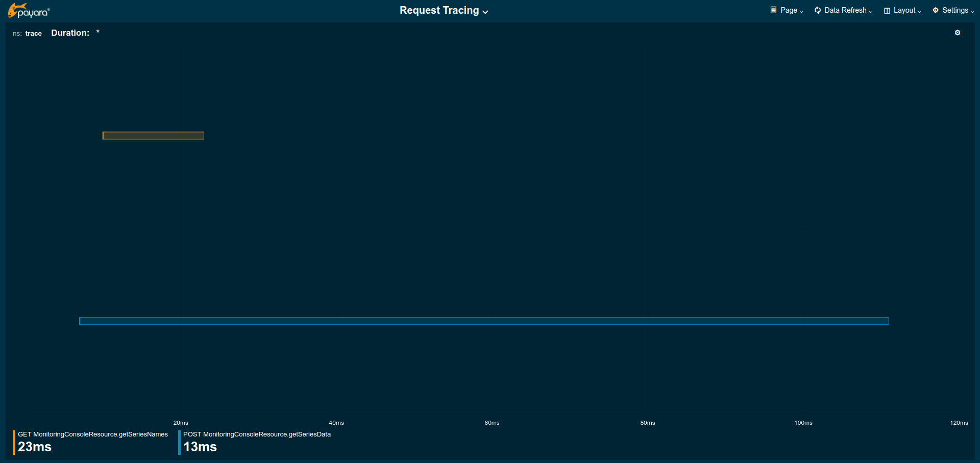Viewport: 980px width, 463px height.
Task: Click the orange GET trace bar
Action: pos(153,136)
